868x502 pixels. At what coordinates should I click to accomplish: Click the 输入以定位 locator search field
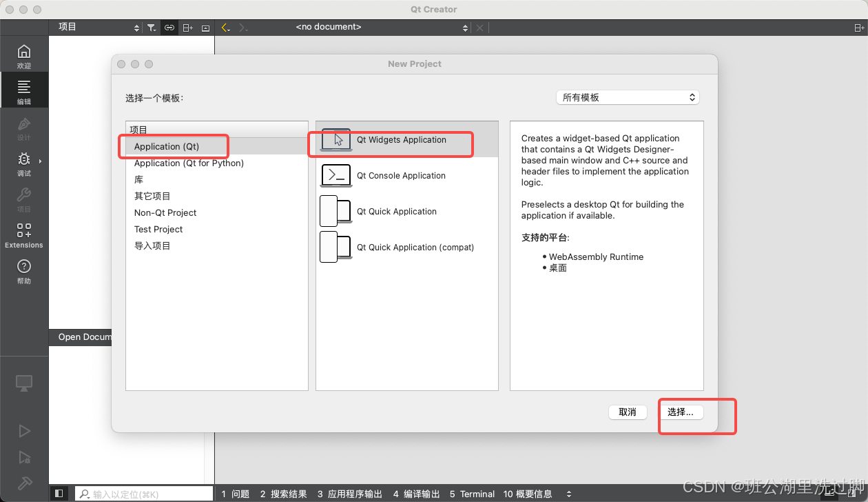pos(144,494)
